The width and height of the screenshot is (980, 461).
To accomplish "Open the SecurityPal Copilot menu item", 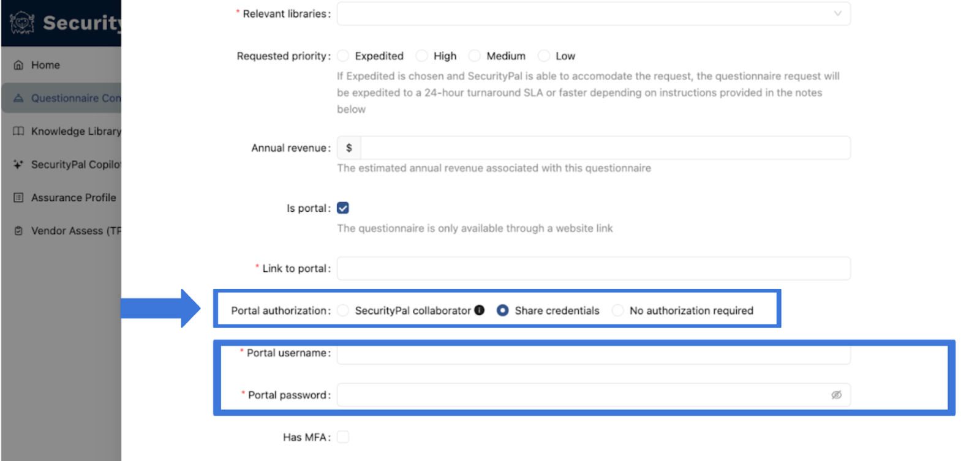I will tap(61, 164).
